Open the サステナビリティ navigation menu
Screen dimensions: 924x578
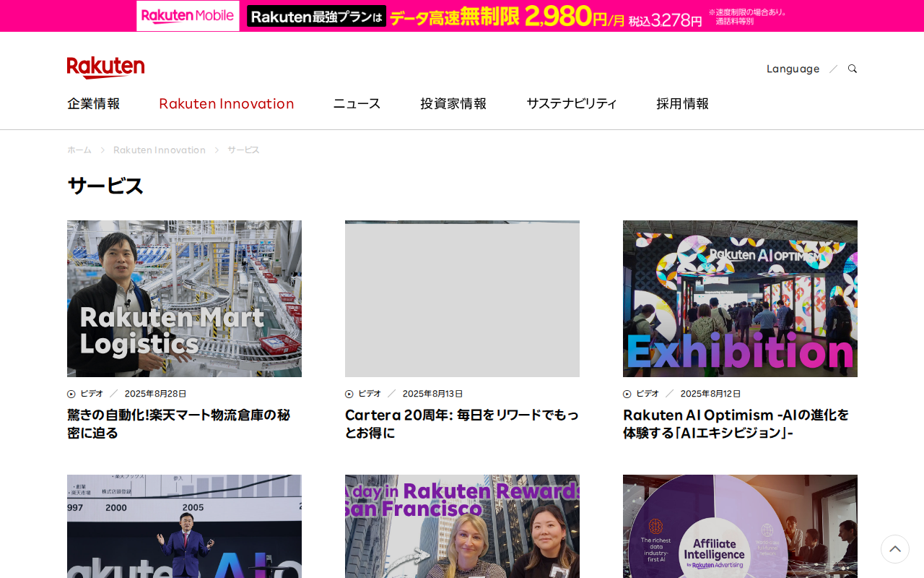pos(572,102)
